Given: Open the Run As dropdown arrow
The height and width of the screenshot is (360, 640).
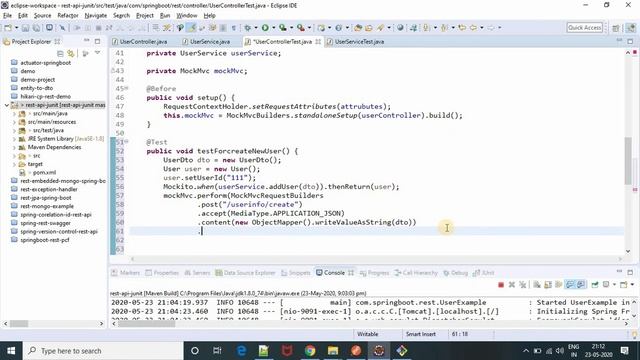Looking at the screenshot, I should [x=273, y=28].
